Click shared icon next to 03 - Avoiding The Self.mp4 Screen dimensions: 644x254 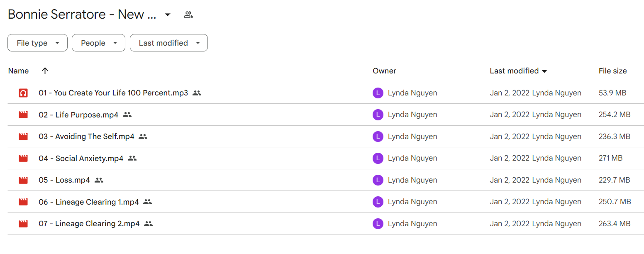coord(143,137)
